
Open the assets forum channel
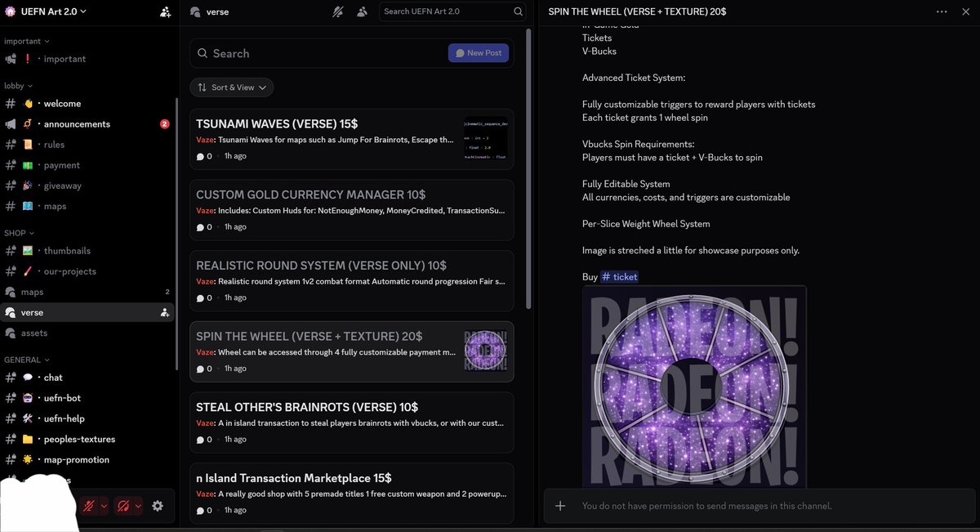(87, 333)
